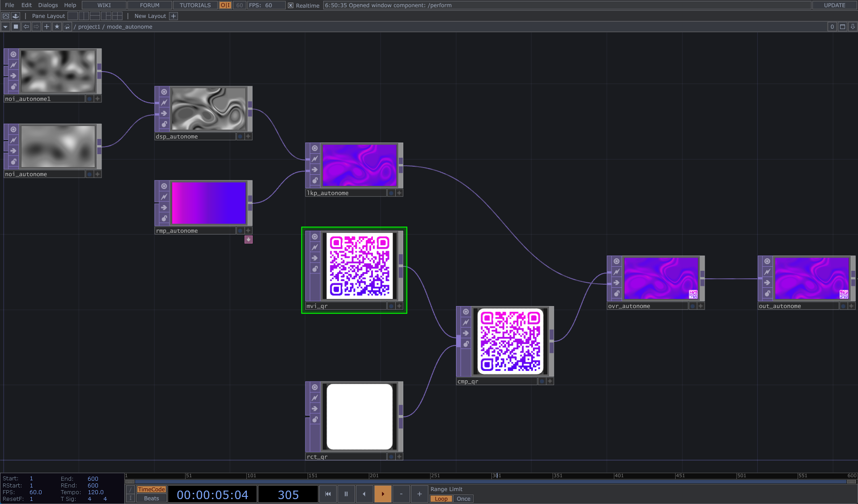Select the four-pane grid layout icon
Screen dimensions: 858x504
118,16
